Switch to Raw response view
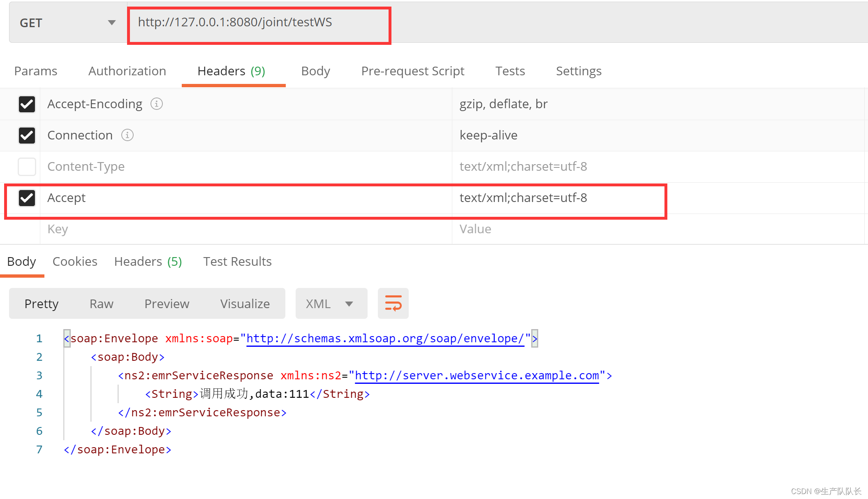The height and width of the screenshot is (499, 868). click(x=101, y=303)
